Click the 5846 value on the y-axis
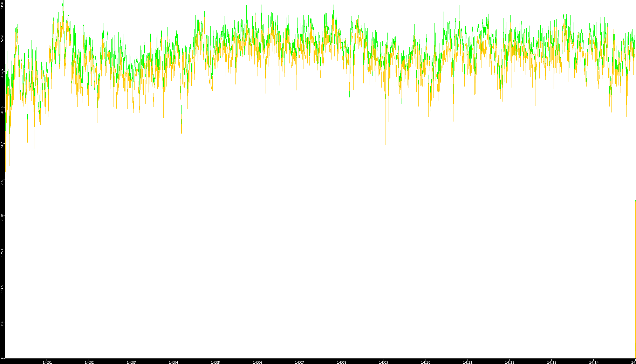Screen dimensions: 636x364 click(2, 4)
